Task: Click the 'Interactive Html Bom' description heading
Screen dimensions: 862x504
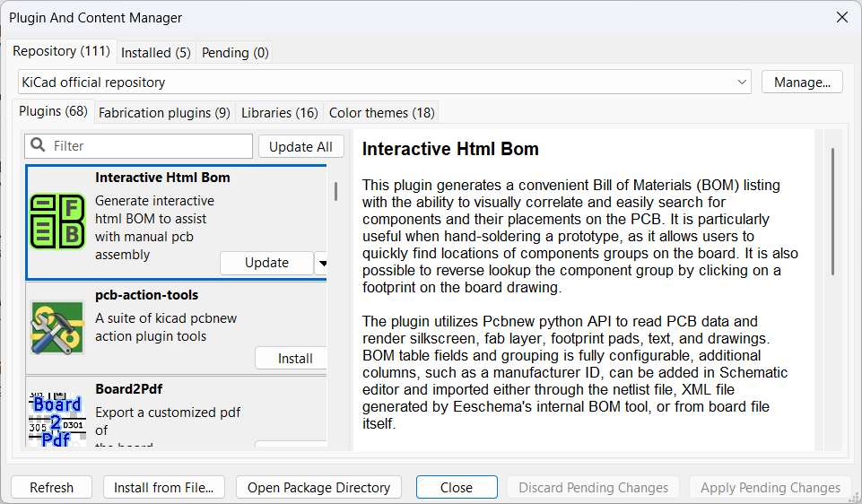Action: pyautogui.click(x=450, y=149)
